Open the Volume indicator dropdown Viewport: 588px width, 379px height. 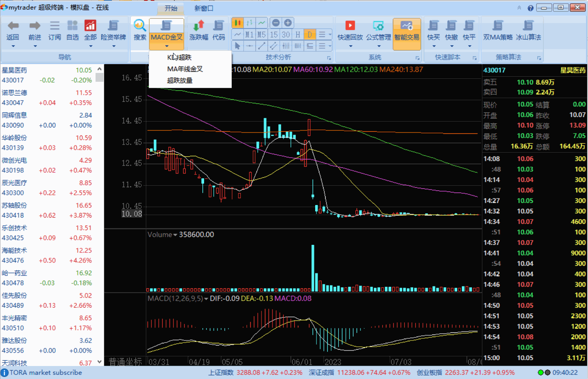click(x=175, y=235)
